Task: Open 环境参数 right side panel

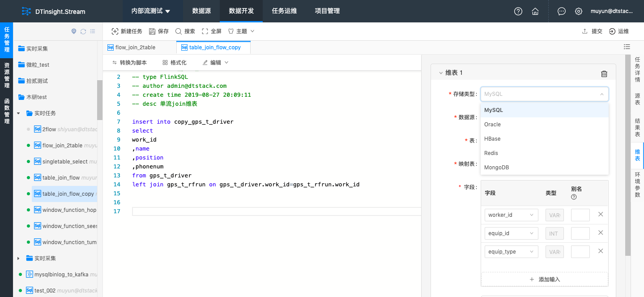Action: tap(637, 185)
